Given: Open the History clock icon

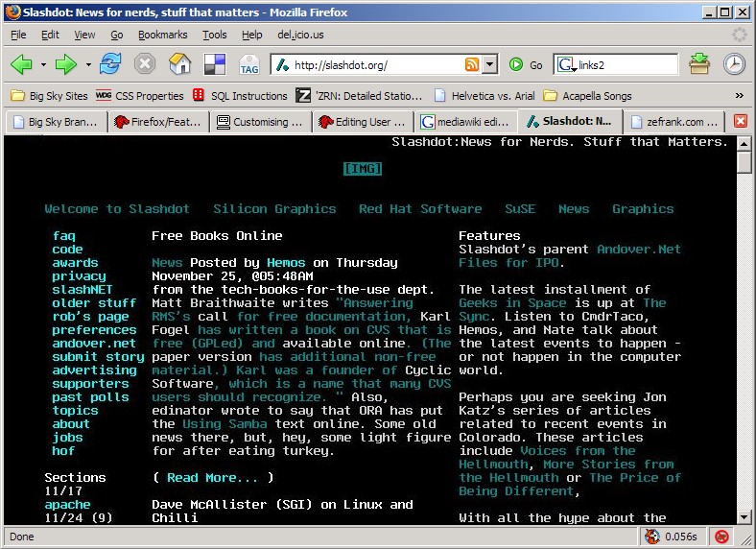Looking at the screenshot, I should tap(734, 63).
